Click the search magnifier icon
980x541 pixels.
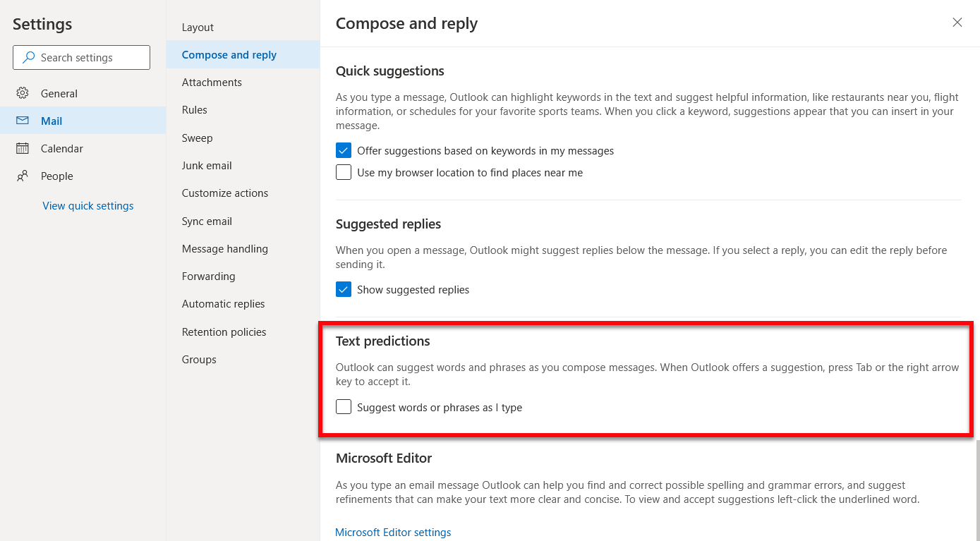tap(29, 58)
